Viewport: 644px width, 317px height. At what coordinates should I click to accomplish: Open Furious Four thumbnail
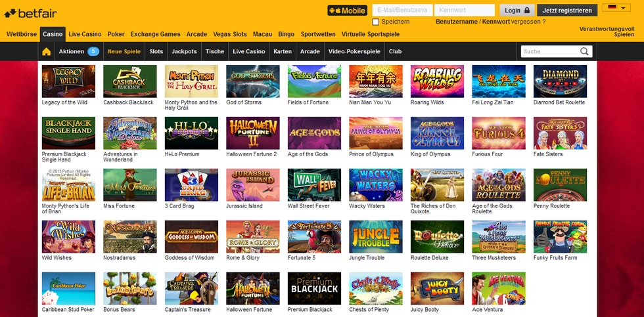click(499, 133)
